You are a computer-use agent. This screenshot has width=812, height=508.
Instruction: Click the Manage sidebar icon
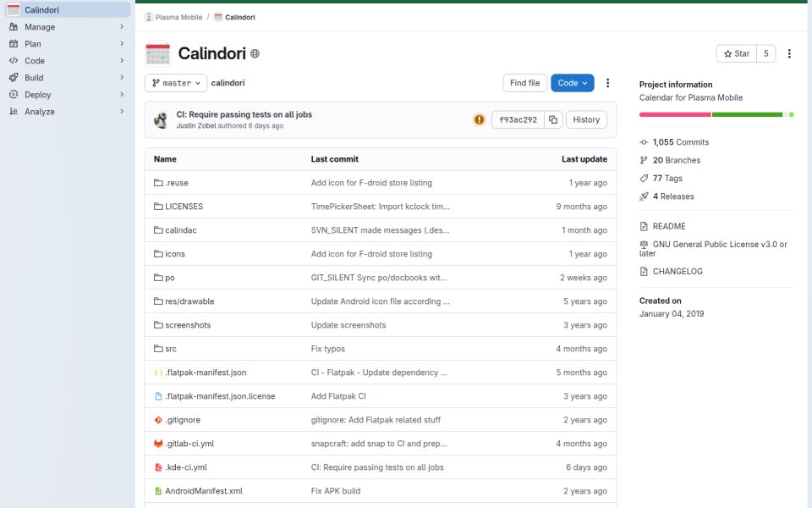(14, 27)
